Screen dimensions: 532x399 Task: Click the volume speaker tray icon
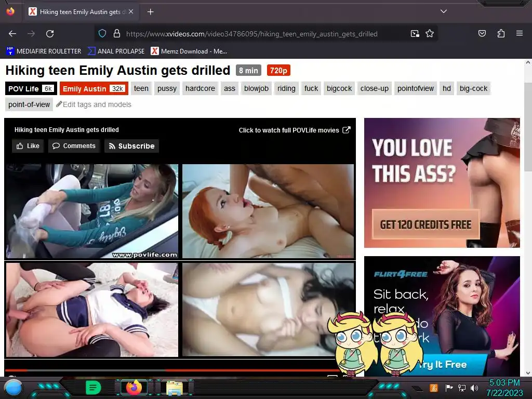(x=474, y=388)
